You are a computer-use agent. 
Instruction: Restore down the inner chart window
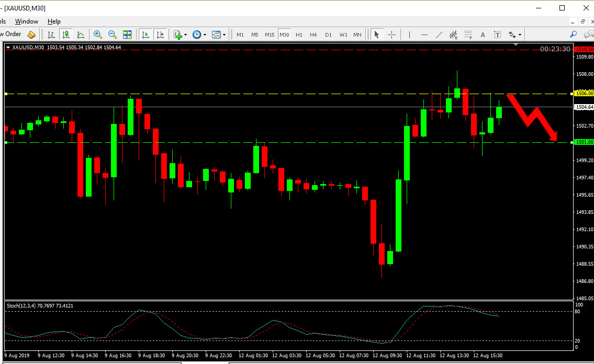(x=583, y=21)
